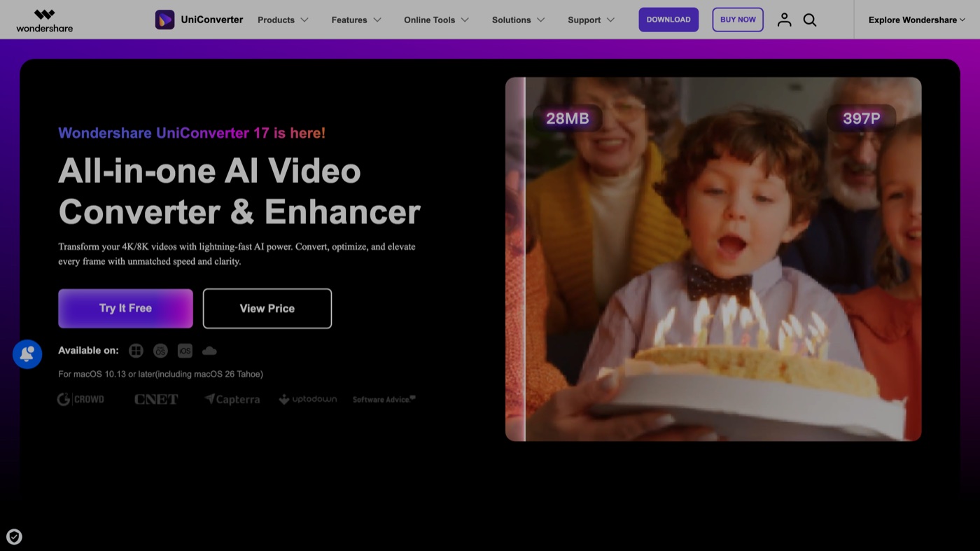Open the Online Tools menu item
The image size is (980, 551).
(429, 20)
